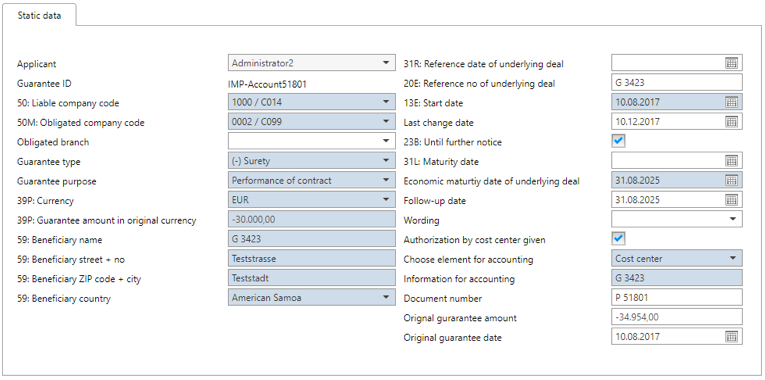Expand 50 Liable company code dropdown
The height and width of the screenshot is (380, 765).
[311, 102]
